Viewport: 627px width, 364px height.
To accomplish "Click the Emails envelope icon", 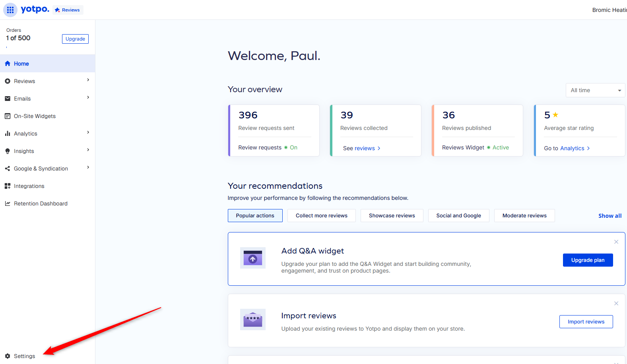I will click(x=8, y=99).
